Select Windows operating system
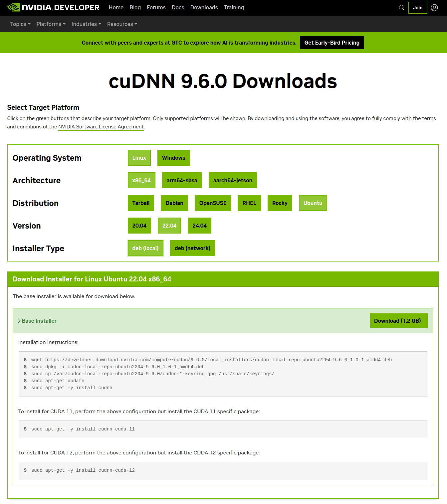Screen dimensions: 447x504 click(174, 158)
